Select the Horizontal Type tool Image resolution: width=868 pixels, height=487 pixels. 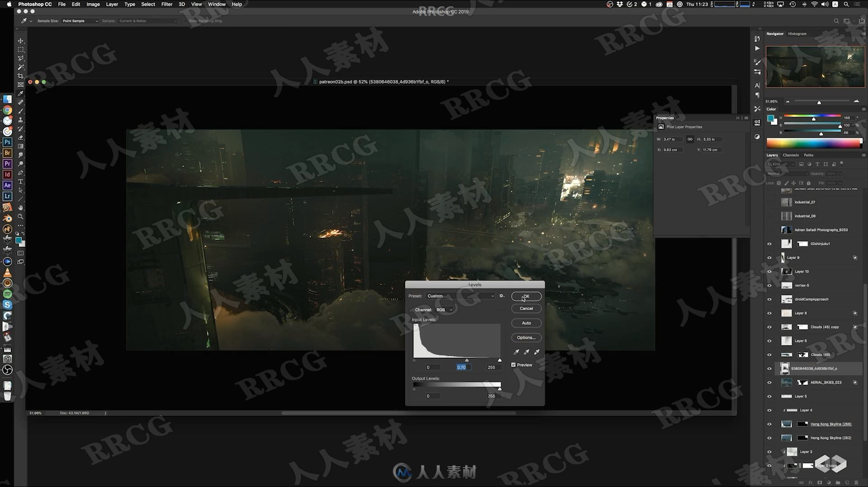click(20, 182)
